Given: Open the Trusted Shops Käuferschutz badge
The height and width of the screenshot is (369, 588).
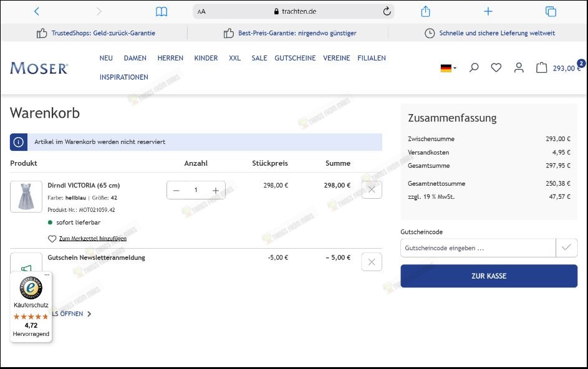Looking at the screenshot, I should click(x=30, y=289).
